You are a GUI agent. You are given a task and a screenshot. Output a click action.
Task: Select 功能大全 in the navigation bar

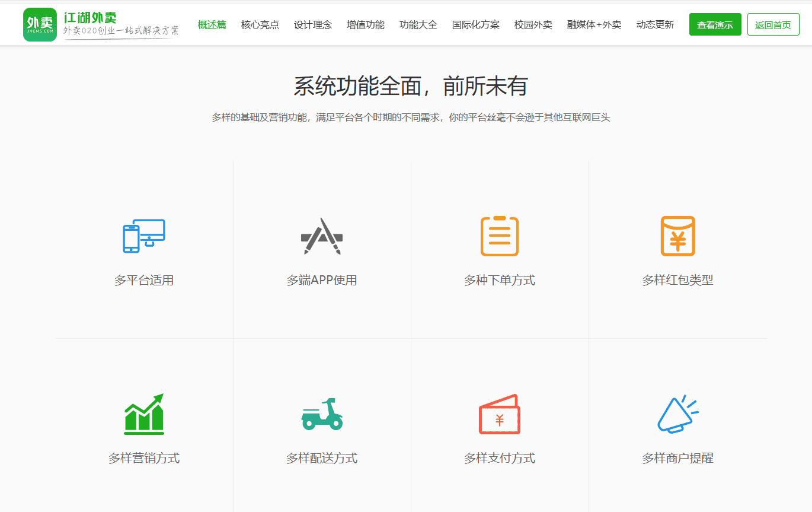[x=418, y=25]
